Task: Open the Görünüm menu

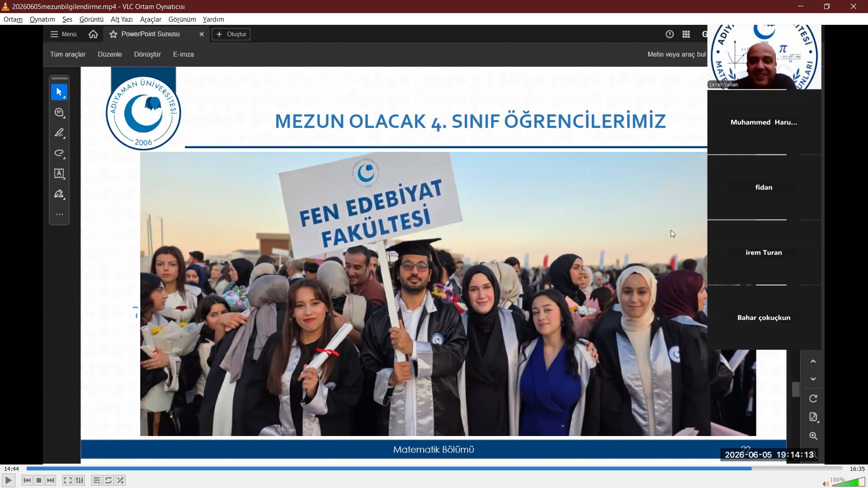Action: coord(182,19)
